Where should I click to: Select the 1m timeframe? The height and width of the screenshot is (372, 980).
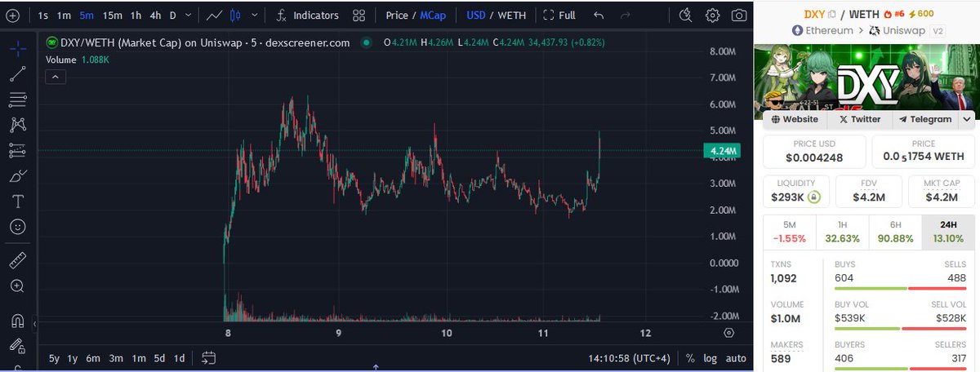tap(64, 15)
